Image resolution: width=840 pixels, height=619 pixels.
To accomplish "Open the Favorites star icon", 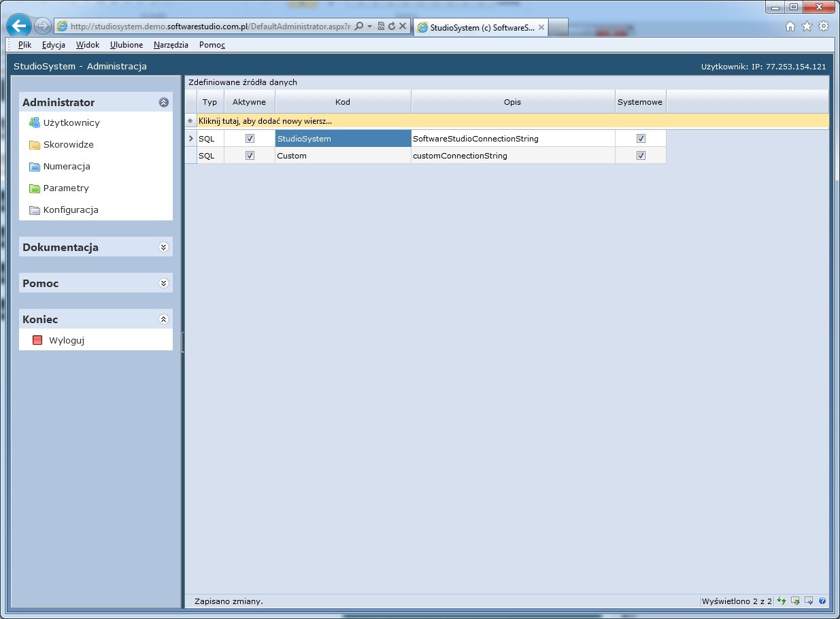I will [807, 26].
